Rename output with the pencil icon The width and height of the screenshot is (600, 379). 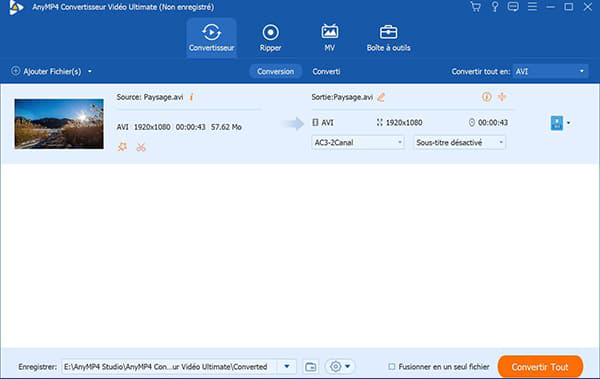pyautogui.click(x=381, y=97)
